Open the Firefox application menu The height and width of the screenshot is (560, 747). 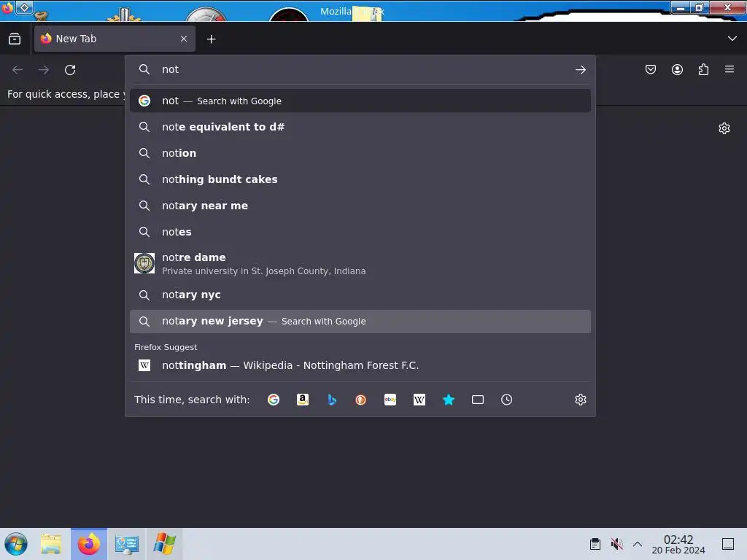729,69
